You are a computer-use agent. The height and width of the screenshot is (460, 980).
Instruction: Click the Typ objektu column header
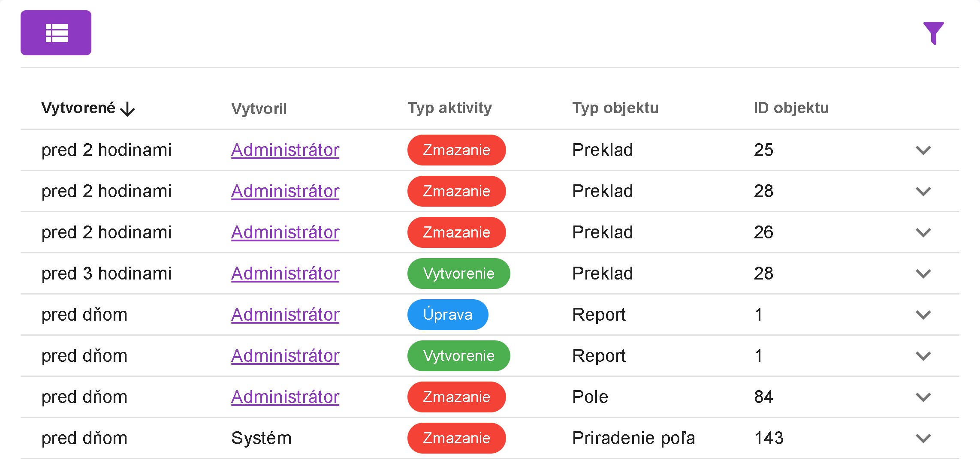coord(615,108)
